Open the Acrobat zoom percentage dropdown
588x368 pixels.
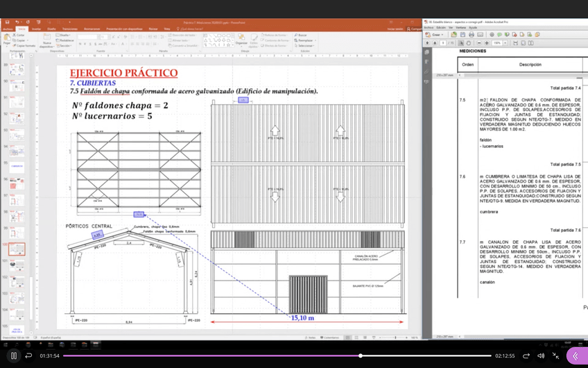pos(504,43)
